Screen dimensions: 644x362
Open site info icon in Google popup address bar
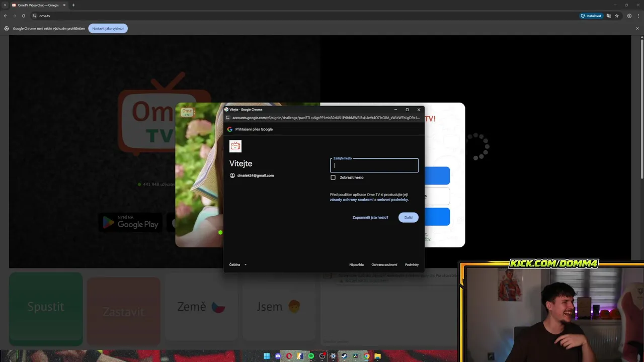227,118
